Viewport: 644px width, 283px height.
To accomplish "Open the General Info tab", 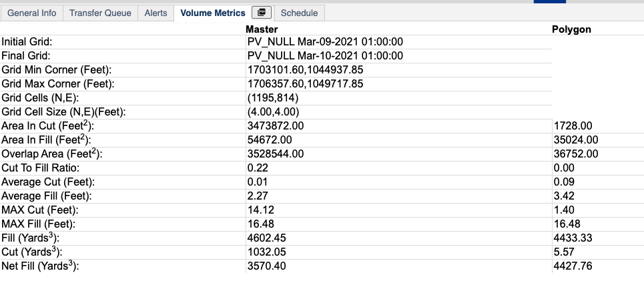I will 31,13.
